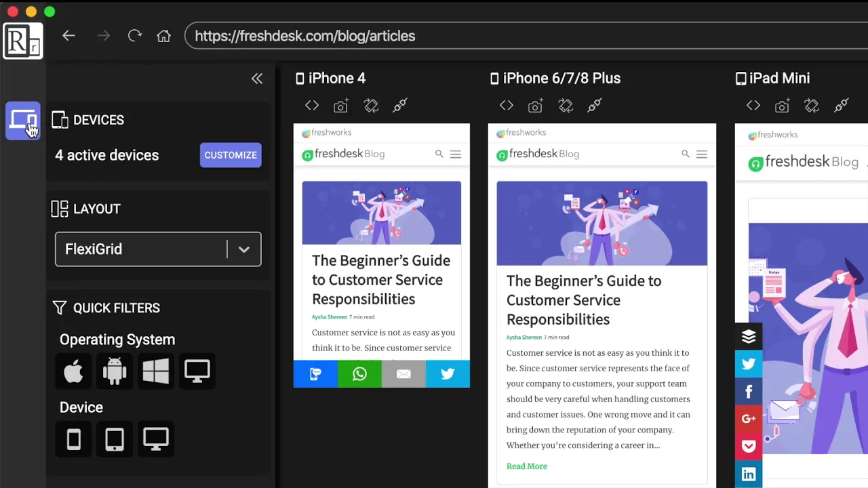Take screenshot of iPhone 6/7/8 Plus
868x488 pixels.
coord(536,105)
